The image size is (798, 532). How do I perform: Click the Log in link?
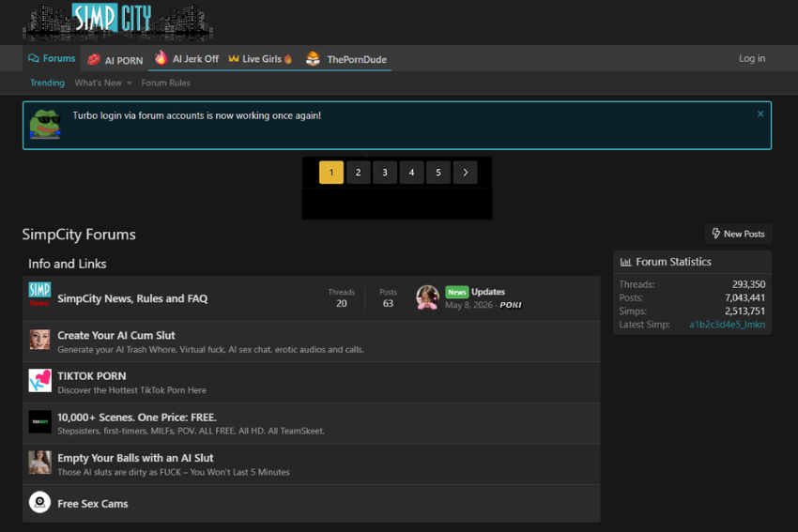tap(752, 58)
